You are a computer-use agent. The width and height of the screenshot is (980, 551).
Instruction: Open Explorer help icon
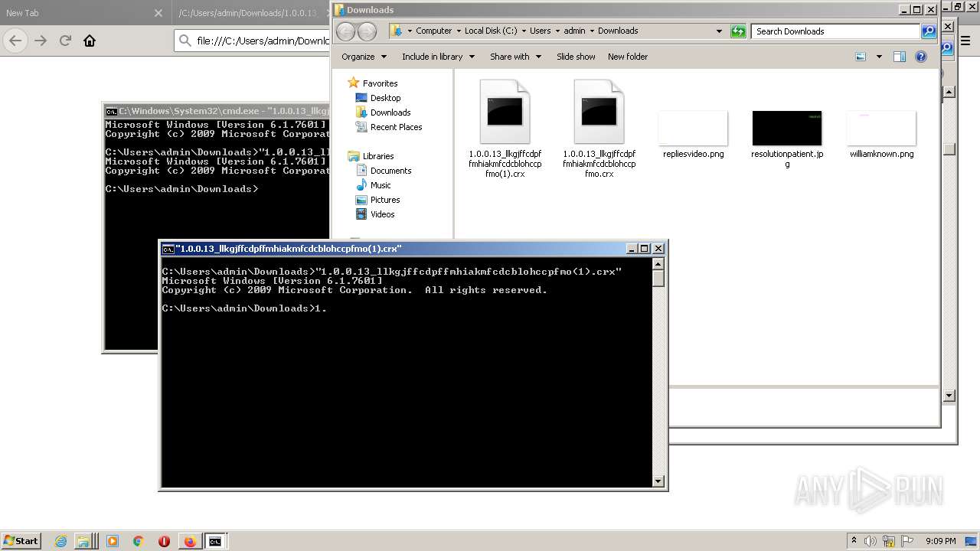pos(921,57)
